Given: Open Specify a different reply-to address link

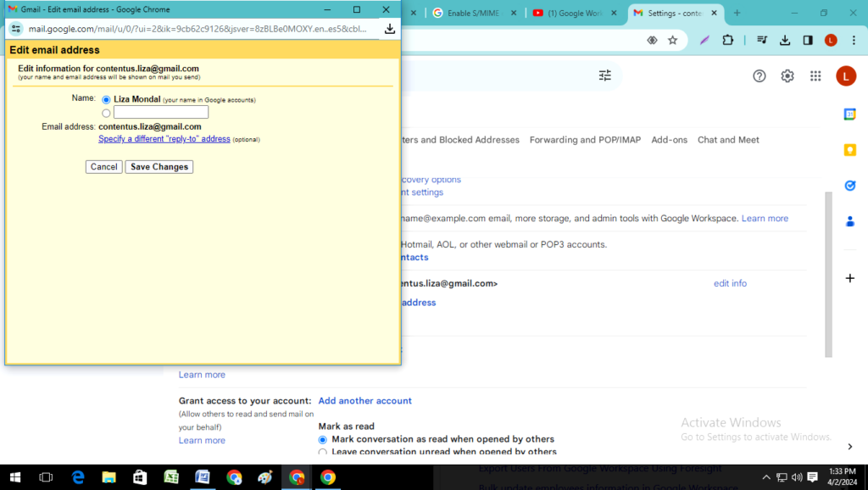Looking at the screenshot, I should pyautogui.click(x=164, y=138).
